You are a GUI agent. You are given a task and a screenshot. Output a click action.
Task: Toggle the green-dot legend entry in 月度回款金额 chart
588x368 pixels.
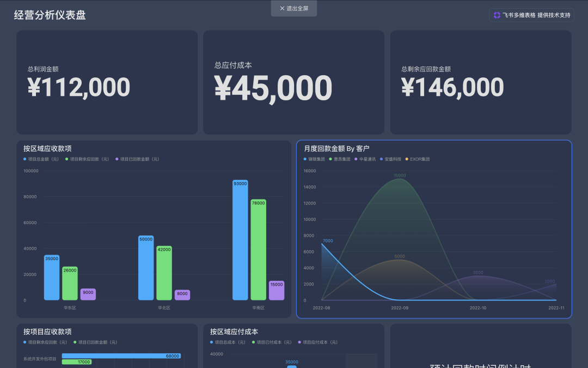pyautogui.click(x=340, y=159)
